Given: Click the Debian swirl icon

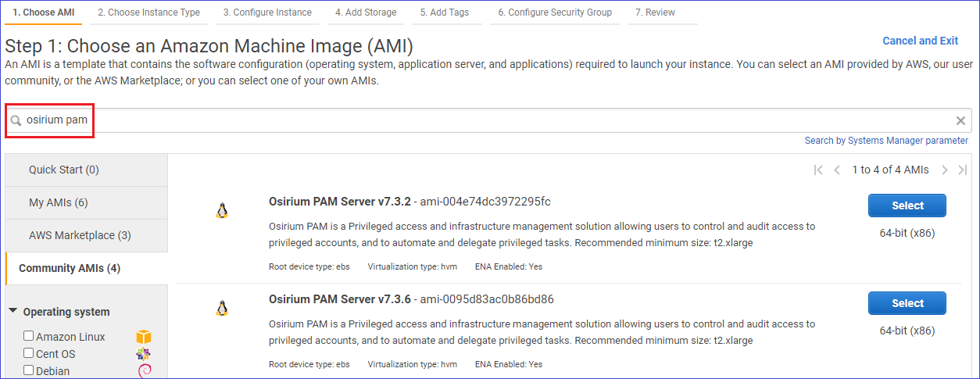Looking at the screenshot, I should tap(145, 371).
